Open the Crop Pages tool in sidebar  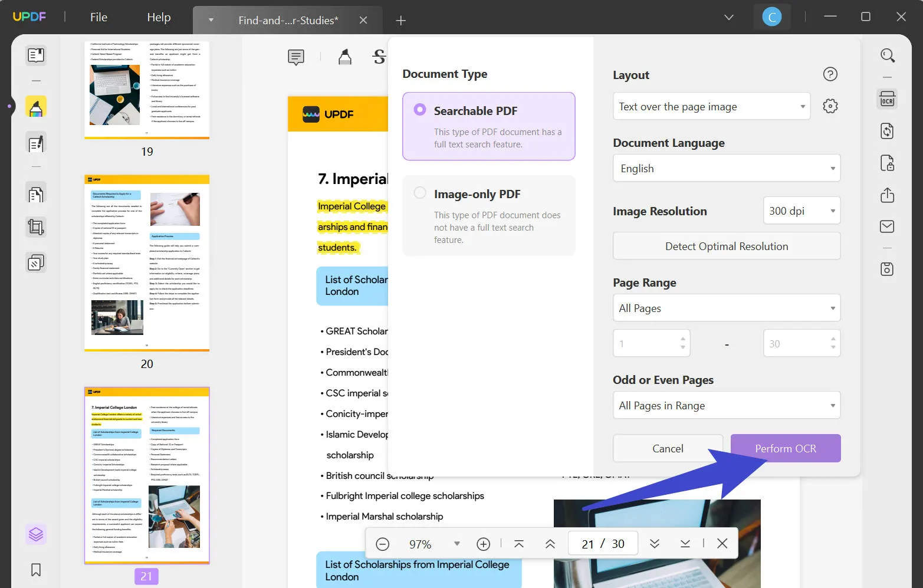[x=36, y=227]
